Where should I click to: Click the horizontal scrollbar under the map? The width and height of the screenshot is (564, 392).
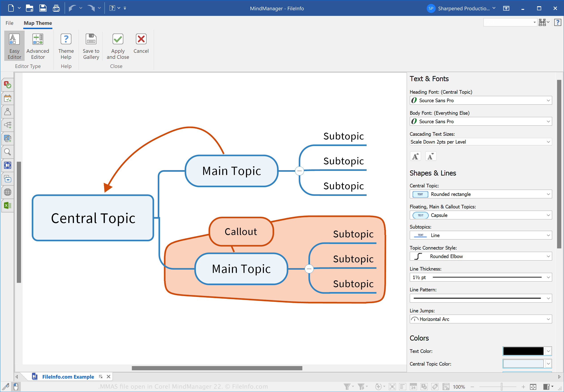pyautogui.click(x=217, y=368)
